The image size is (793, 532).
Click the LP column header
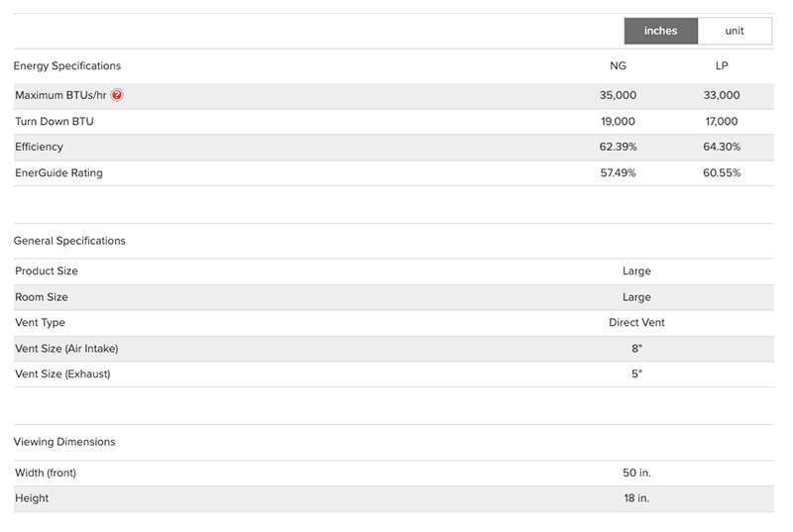[721, 66]
